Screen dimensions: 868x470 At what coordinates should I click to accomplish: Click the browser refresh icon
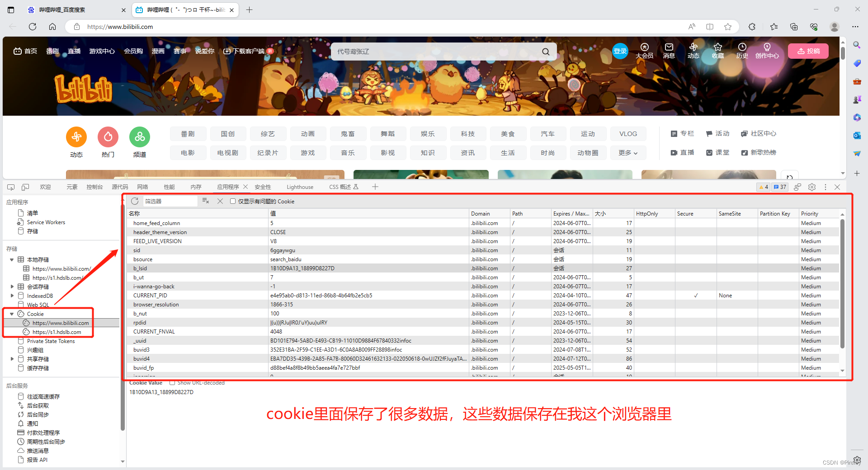(33, 27)
